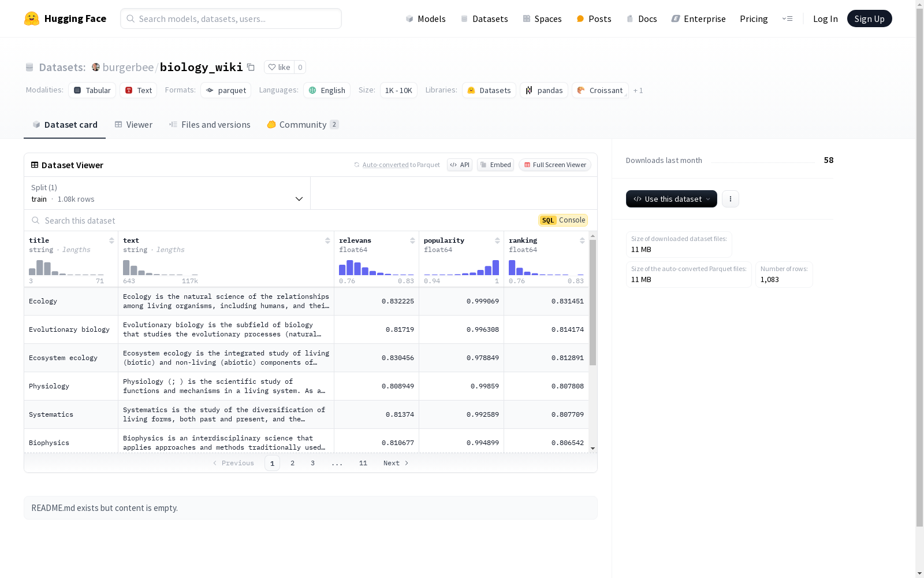The width and height of the screenshot is (924, 578).
Task: Click the Datasets library tag
Action: (x=489, y=90)
